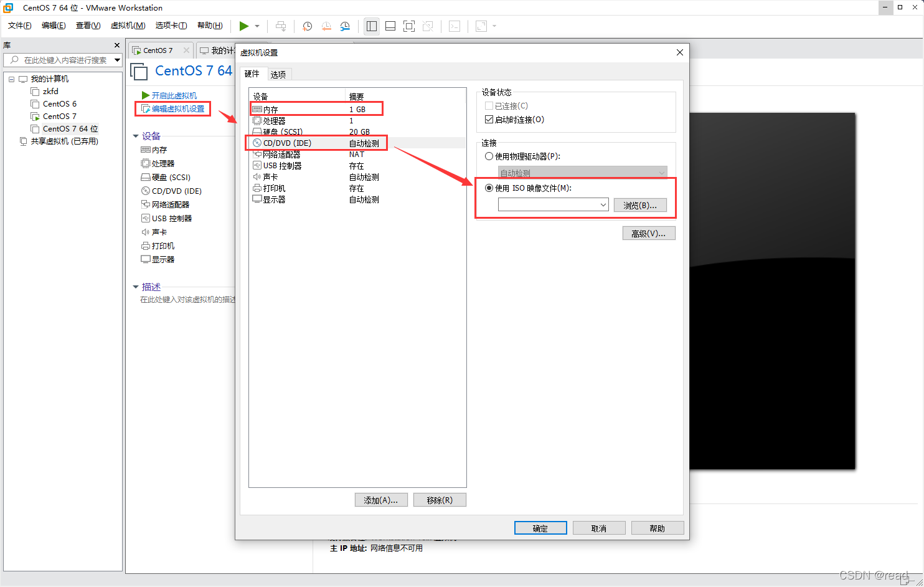This screenshot has height=587, width=924.
Task: Click the 添加(A)... button
Action: pyautogui.click(x=381, y=500)
